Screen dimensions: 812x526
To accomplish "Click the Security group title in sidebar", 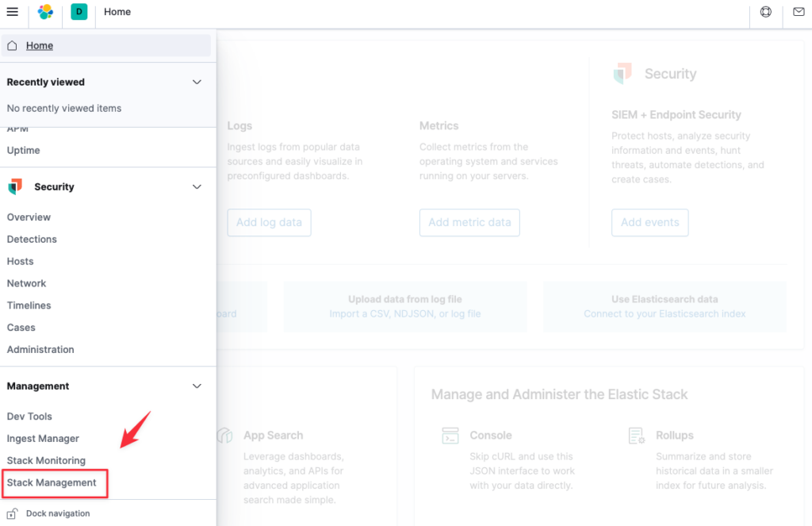I will tap(55, 186).
